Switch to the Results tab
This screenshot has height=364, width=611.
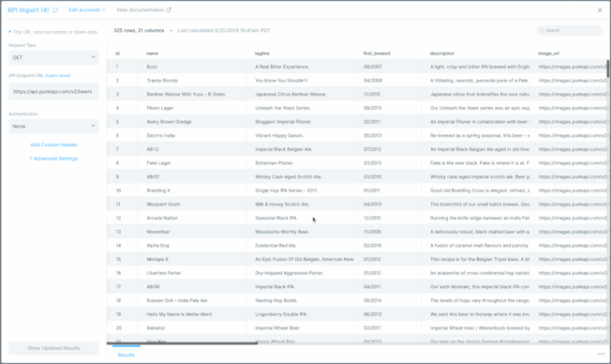click(x=126, y=354)
